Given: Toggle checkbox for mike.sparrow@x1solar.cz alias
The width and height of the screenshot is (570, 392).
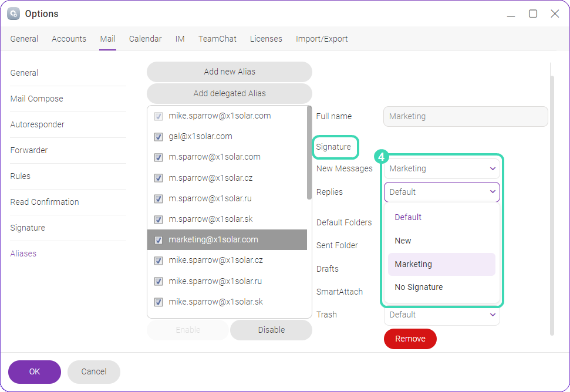Looking at the screenshot, I should [158, 261].
